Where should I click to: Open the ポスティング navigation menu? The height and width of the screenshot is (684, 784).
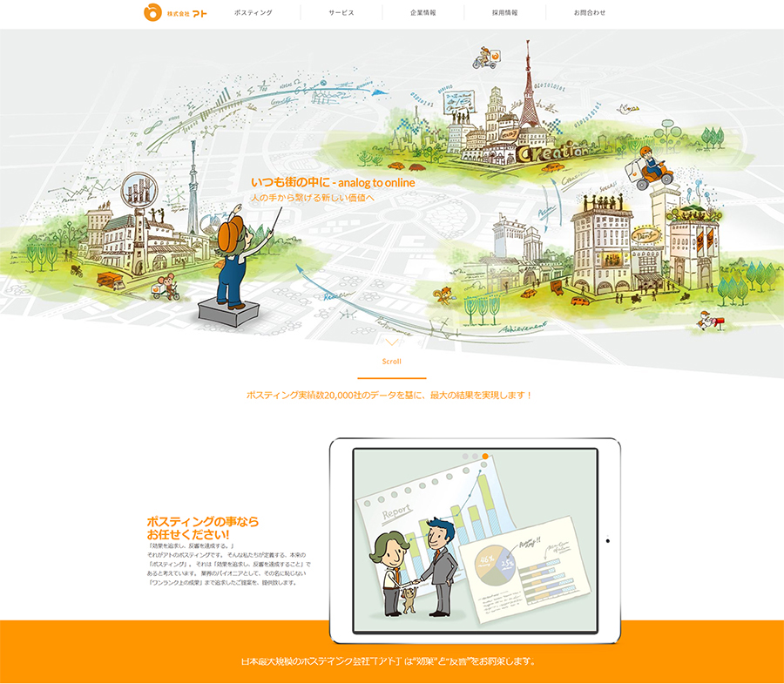click(253, 13)
